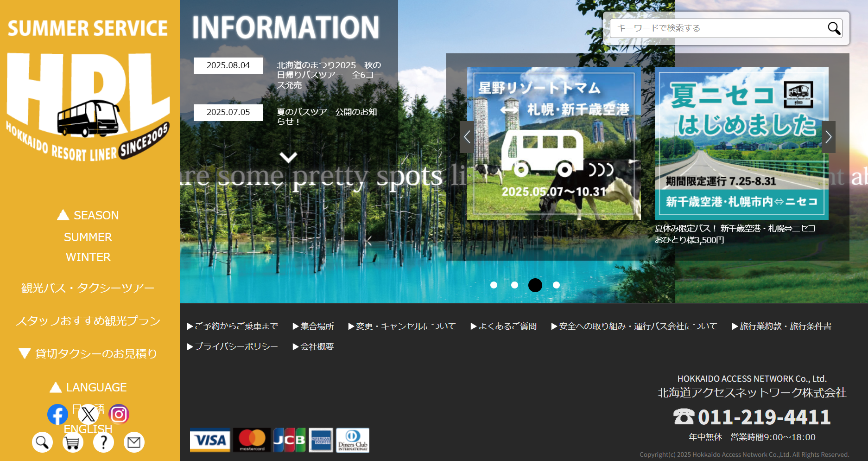The image size is (868, 461).
Task: Expand 貸切タクシーのお見積り section
Action: [88, 353]
